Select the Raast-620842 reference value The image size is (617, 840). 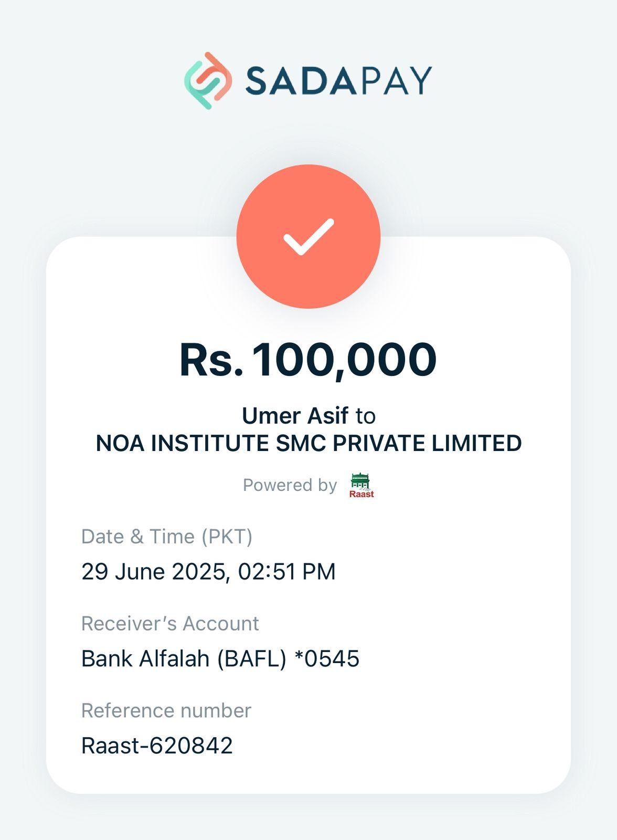click(x=157, y=745)
